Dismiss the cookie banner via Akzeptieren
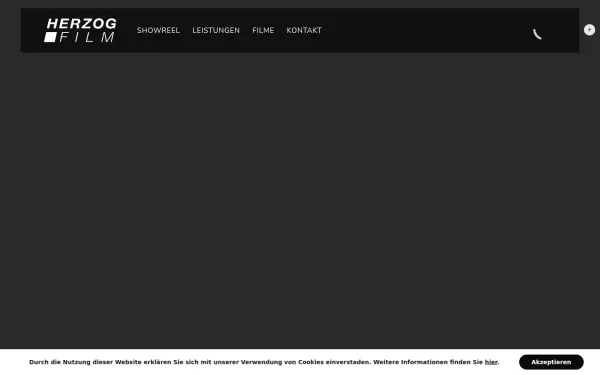The image size is (600, 375). tap(551, 362)
